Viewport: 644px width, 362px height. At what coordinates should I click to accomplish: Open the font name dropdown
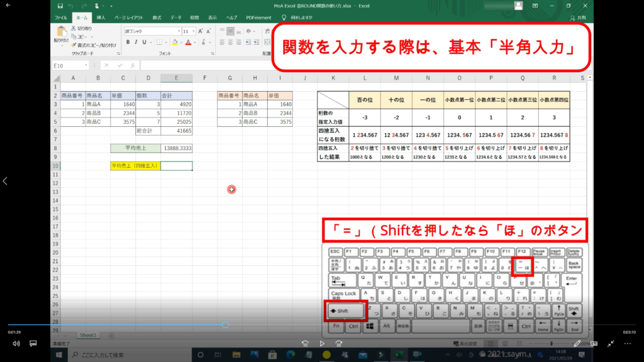coord(177,31)
